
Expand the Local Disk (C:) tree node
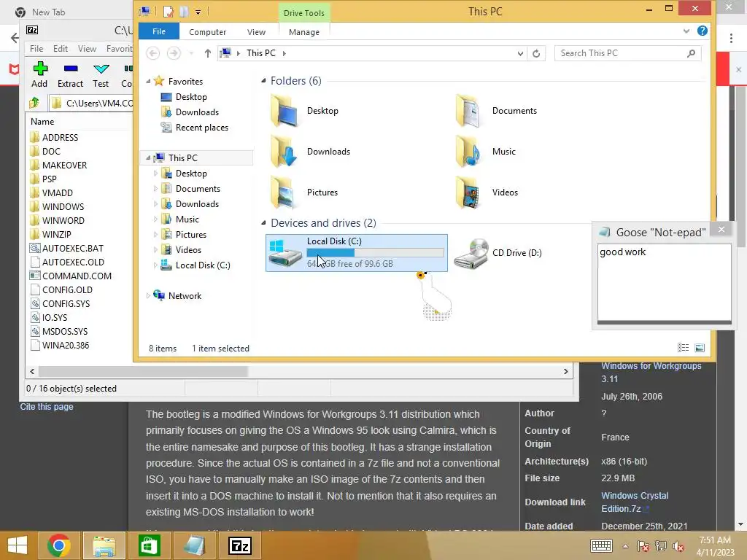point(155,265)
